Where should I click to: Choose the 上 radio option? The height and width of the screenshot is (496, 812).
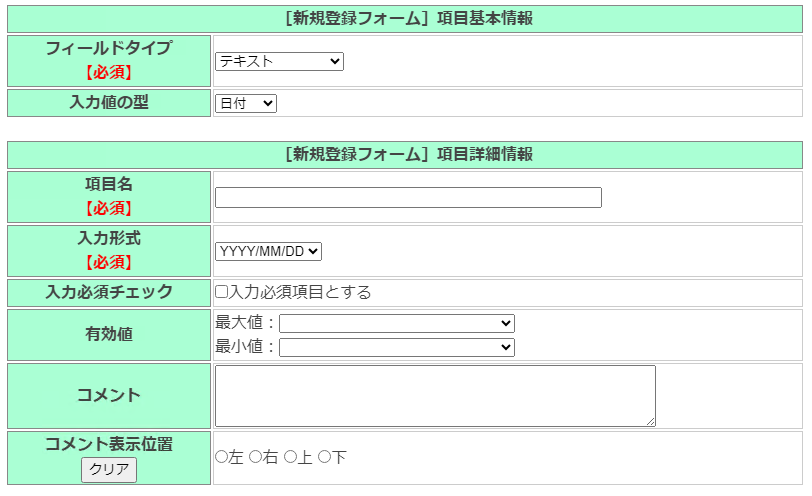(x=290, y=457)
